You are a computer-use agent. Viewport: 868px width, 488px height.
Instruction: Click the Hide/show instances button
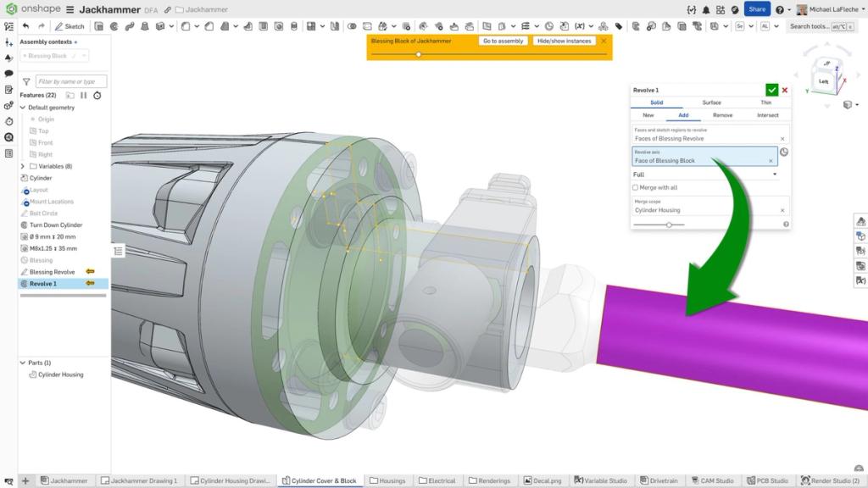(x=565, y=40)
